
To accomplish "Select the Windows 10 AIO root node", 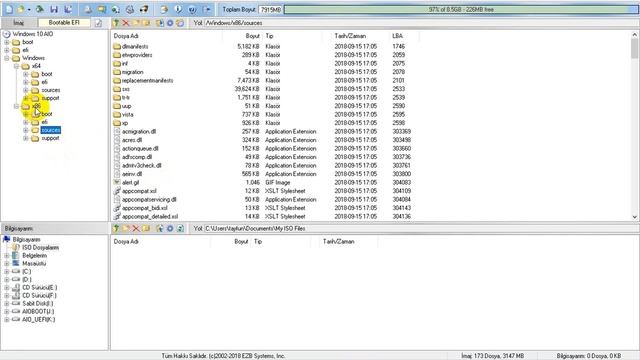I will point(33,34).
